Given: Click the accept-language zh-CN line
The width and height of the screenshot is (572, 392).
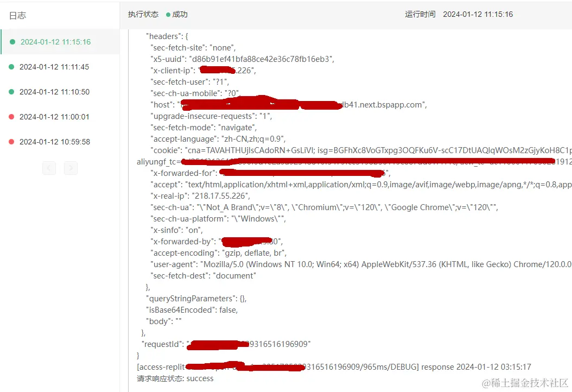Looking at the screenshot, I should [x=218, y=138].
